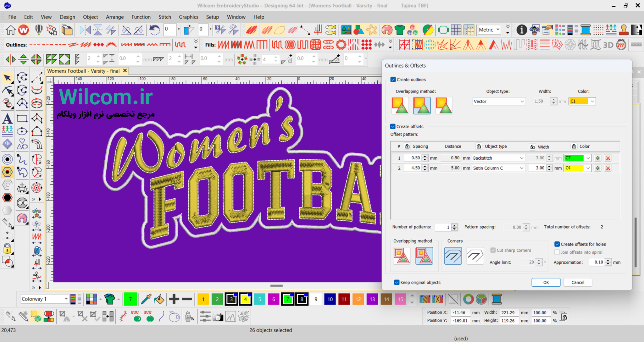Viewport: 644px width, 342px height.
Task: Click the row 2 Spacing 4.50 field
Action: coord(412,168)
